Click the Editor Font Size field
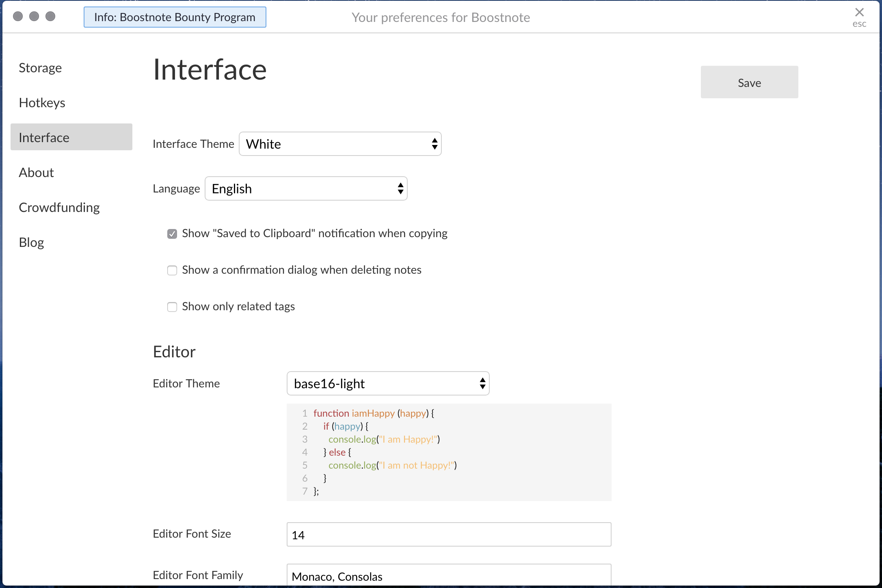The width and height of the screenshot is (882, 588). point(449,534)
